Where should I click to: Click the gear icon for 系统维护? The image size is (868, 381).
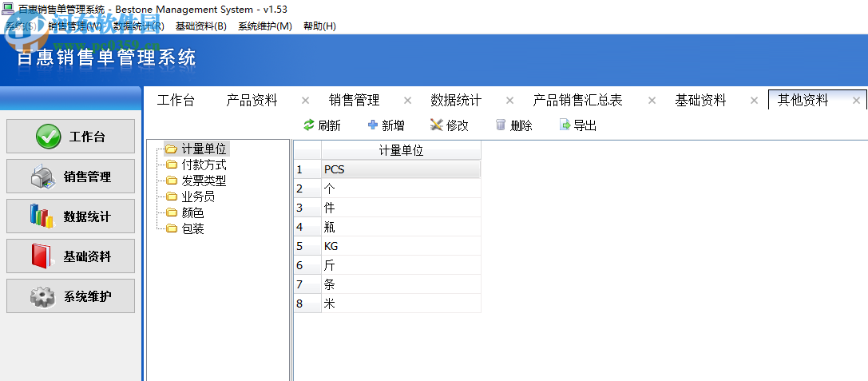click(x=43, y=296)
